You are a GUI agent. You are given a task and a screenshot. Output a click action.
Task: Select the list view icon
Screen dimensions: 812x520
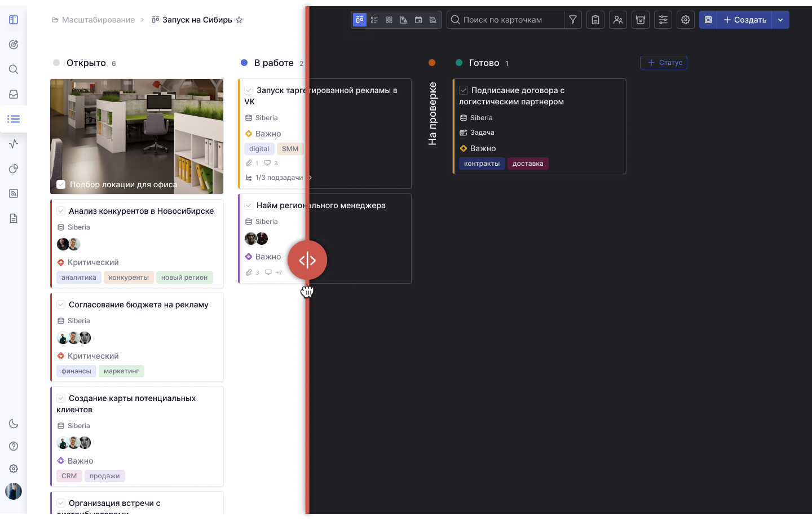pyautogui.click(x=374, y=20)
